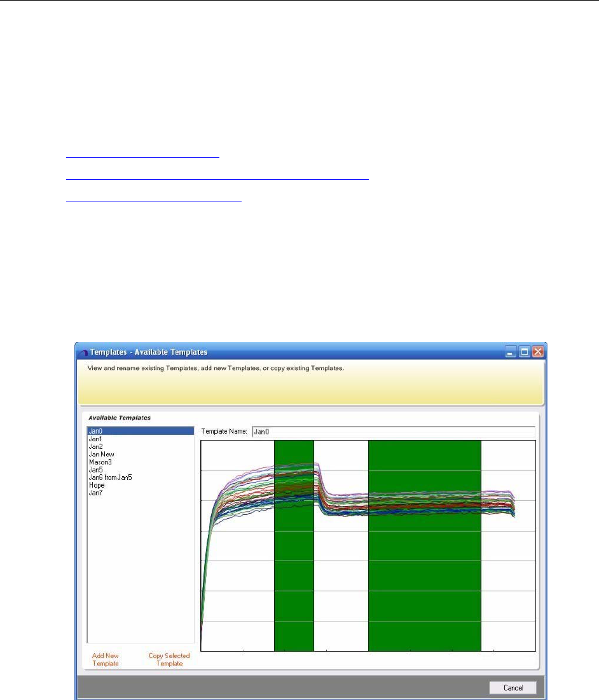
Task: Select the Mason3 template
Action: pos(100,462)
